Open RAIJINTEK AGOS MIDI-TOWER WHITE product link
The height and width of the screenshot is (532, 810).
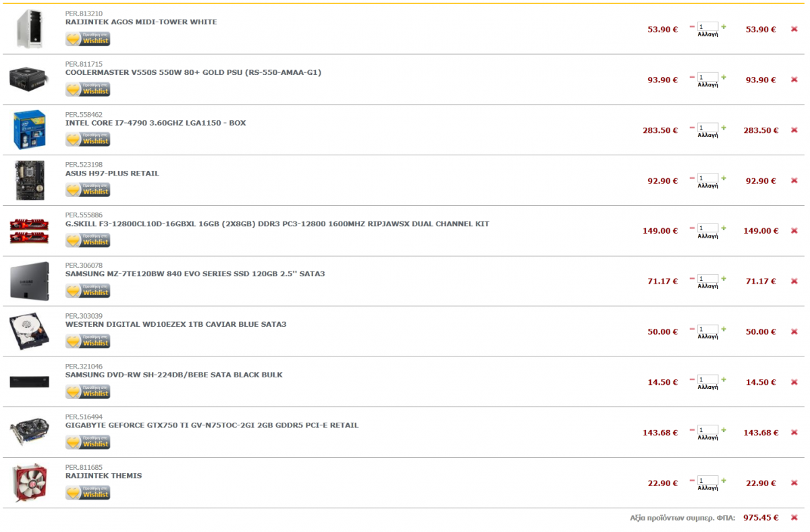pos(141,22)
